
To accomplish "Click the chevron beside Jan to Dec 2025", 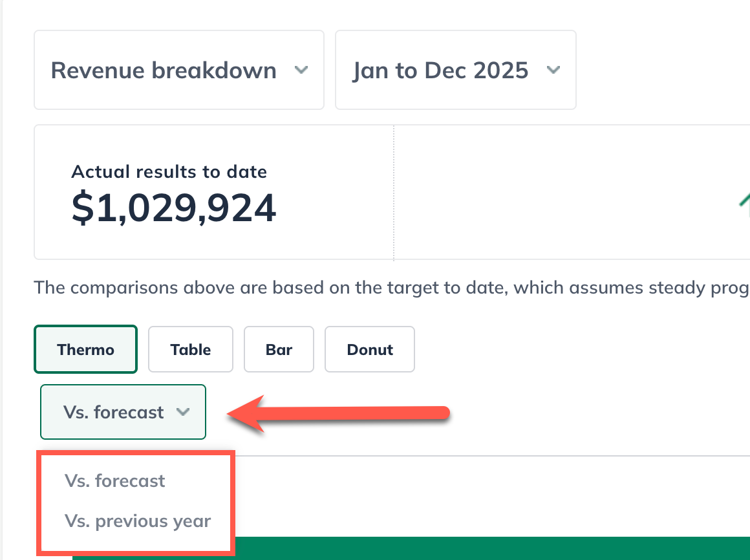I will tap(553, 70).
